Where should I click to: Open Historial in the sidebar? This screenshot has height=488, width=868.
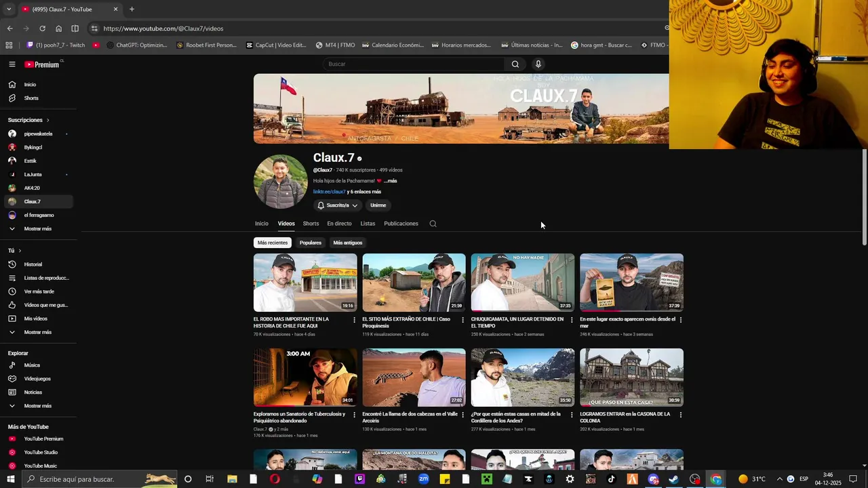point(38,264)
